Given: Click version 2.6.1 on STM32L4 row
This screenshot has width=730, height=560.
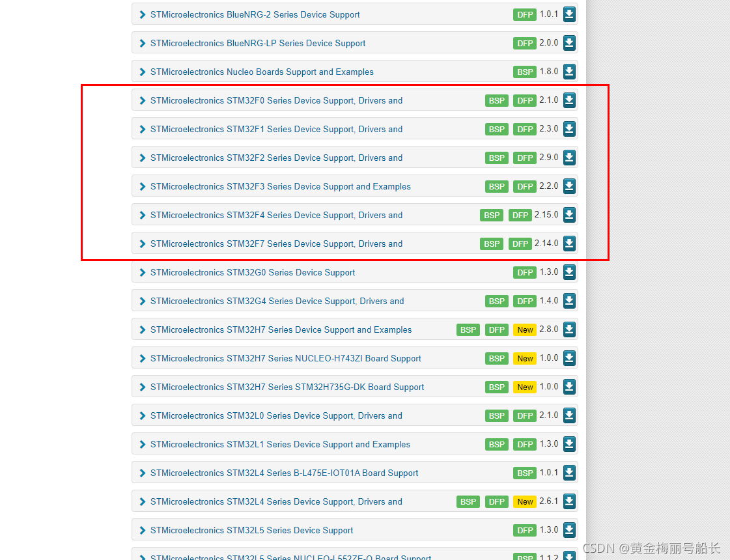Looking at the screenshot, I should 549,501.
